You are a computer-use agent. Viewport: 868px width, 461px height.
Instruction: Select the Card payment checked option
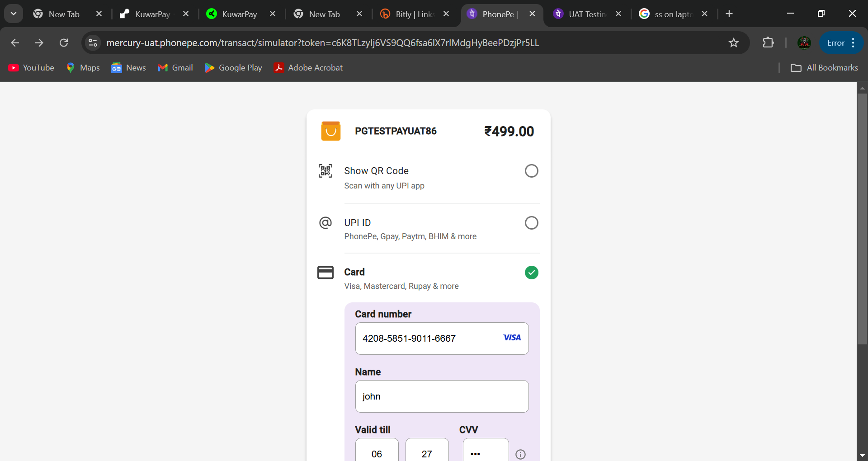531,273
